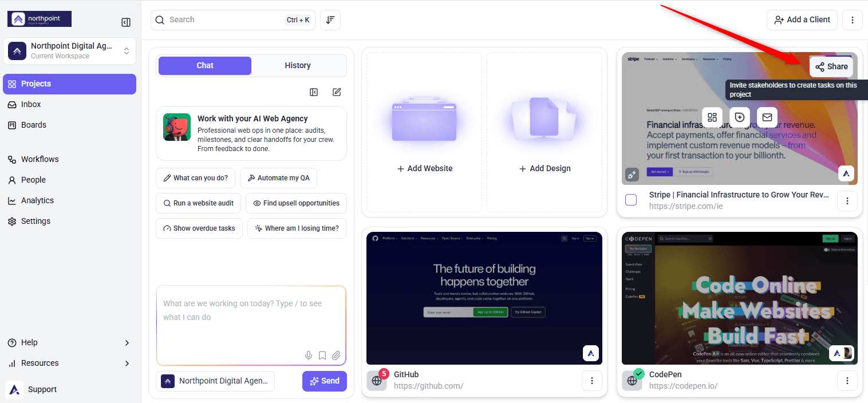868x403 pixels.
Task: Click the Support logo icon in sidebar
Action: pos(14,389)
